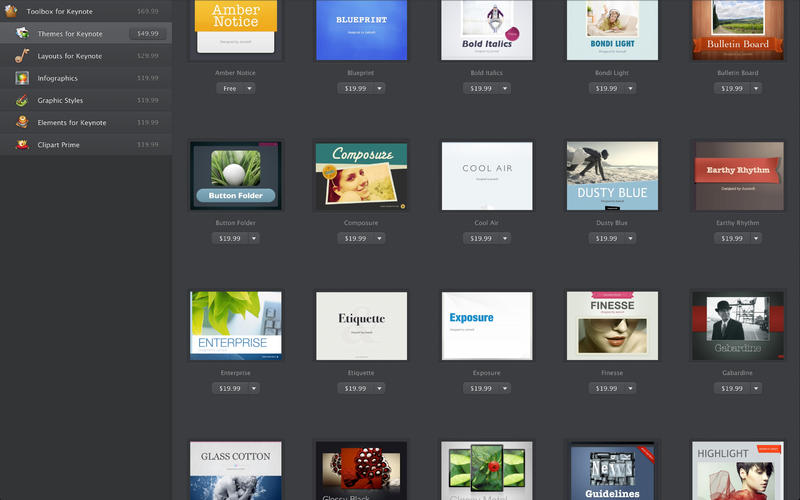Select Toolbox for Keynote in sidebar

86,11
